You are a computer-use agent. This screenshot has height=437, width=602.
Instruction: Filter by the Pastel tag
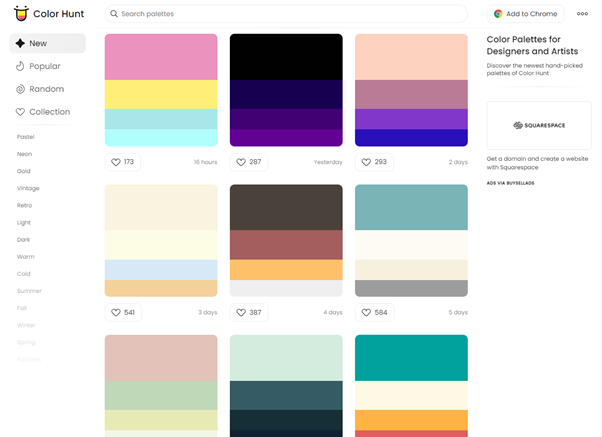coord(26,137)
